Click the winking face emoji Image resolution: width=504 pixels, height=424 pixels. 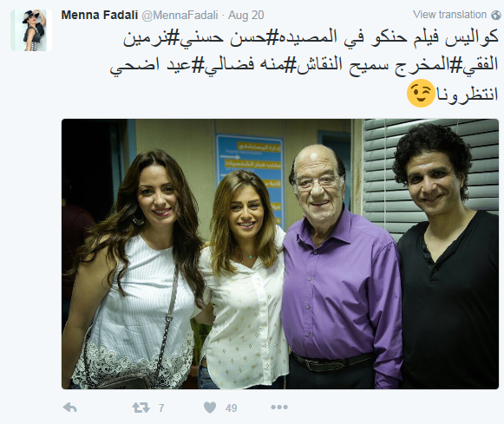click(421, 93)
